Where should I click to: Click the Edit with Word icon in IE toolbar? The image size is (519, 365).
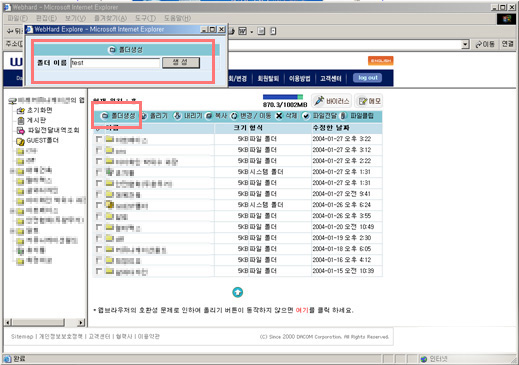pyautogui.click(x=242, y=31)
